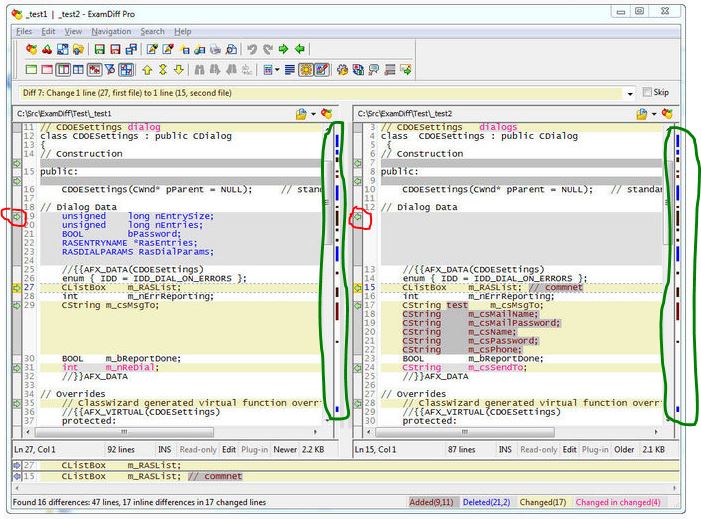701x519 pixels.
Task: Click the tomato icon in _test2 pane header
Action: tap(667, 114)
